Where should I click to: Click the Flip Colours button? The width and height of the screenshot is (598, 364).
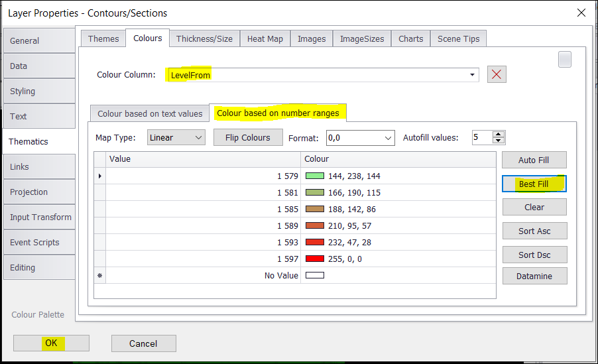[x=247, y=138]
